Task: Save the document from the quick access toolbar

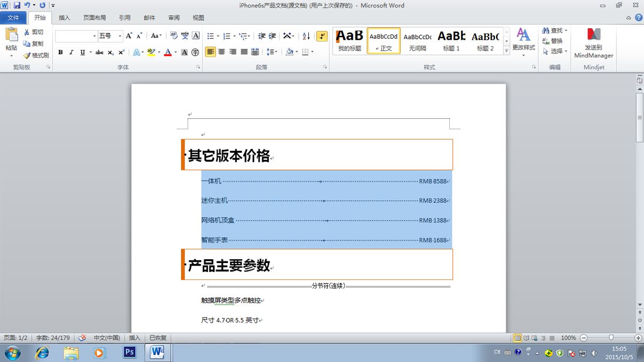Action: 17,5
